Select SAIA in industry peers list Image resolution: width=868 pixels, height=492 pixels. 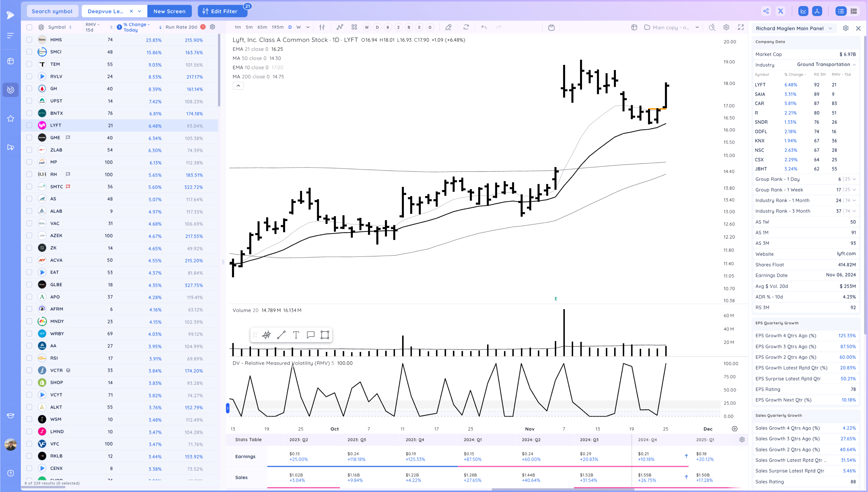(x=760, y=94)
